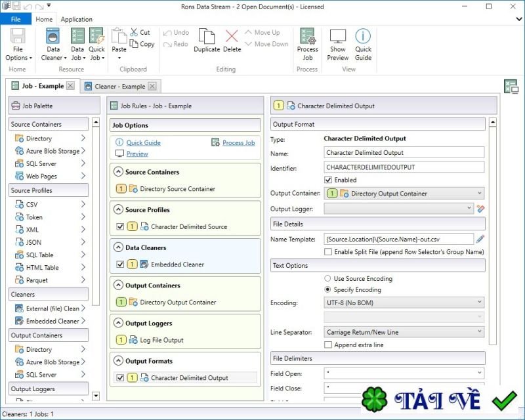Click the Duplicate icon in Editing group

207,41
